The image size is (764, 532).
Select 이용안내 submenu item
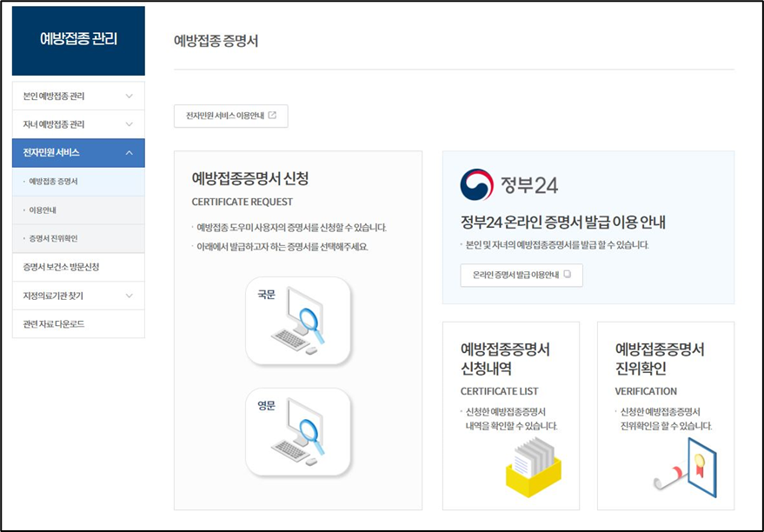click(x=78, y=210)
